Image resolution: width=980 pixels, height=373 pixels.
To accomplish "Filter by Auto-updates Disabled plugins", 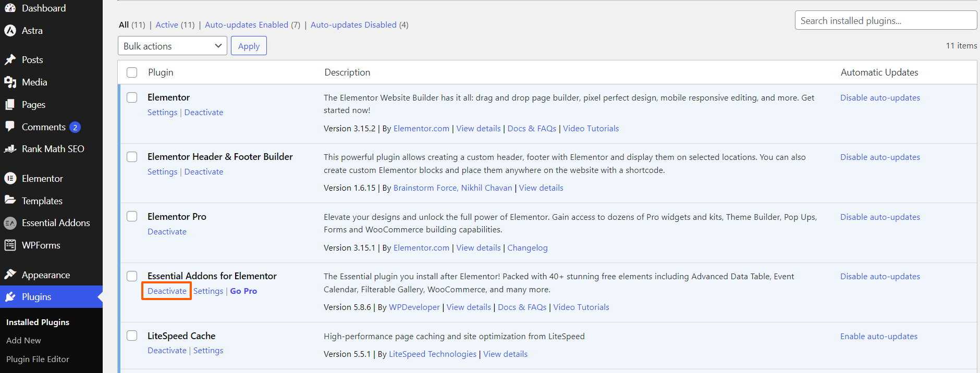I will [353, 24].
